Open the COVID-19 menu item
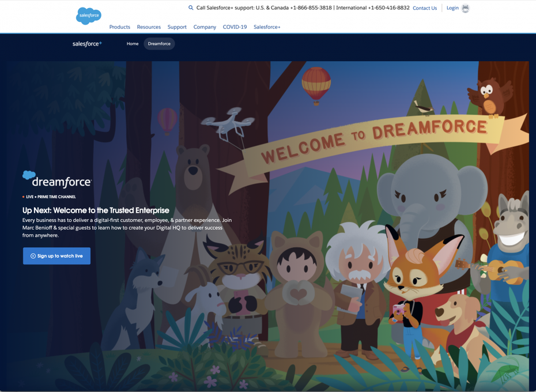 coord(235,27)
